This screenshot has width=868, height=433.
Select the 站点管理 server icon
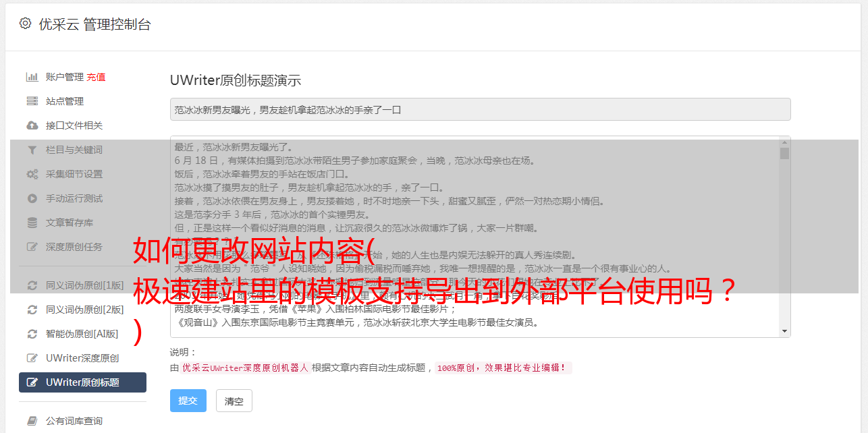[x=32, y=101]
